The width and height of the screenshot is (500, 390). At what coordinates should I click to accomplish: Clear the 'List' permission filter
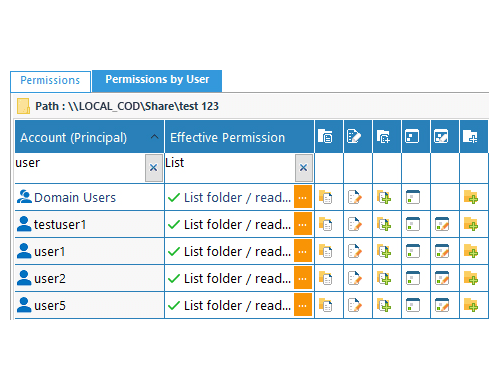304,168
